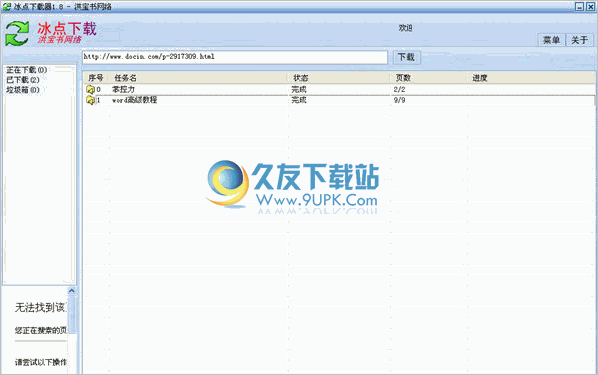This screenshot has height=375, width=598.
Task: Select 已下载 (2) in the sidebar
Action: tap(23, 80)
